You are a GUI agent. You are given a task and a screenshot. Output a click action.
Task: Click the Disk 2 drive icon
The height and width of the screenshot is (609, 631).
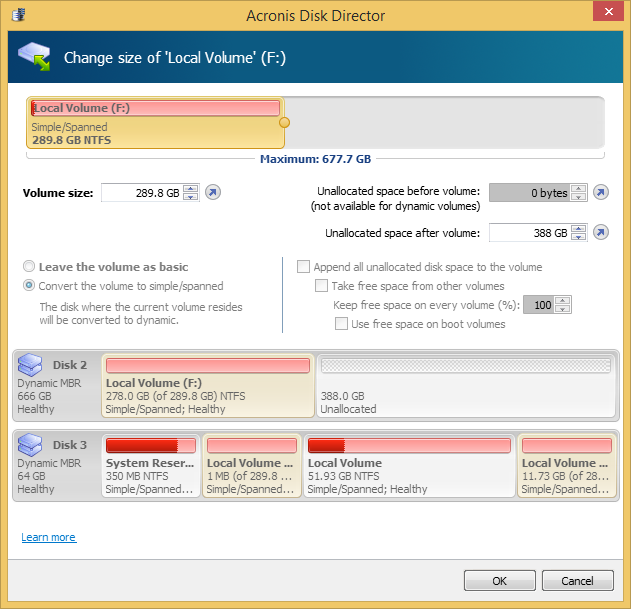coord(30,365)
